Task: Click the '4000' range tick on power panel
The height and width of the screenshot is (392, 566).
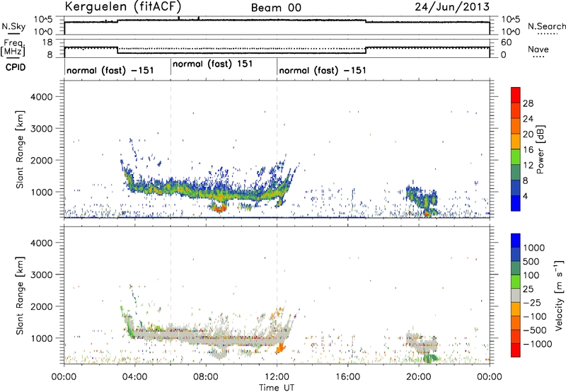Action: click(42, 97)
